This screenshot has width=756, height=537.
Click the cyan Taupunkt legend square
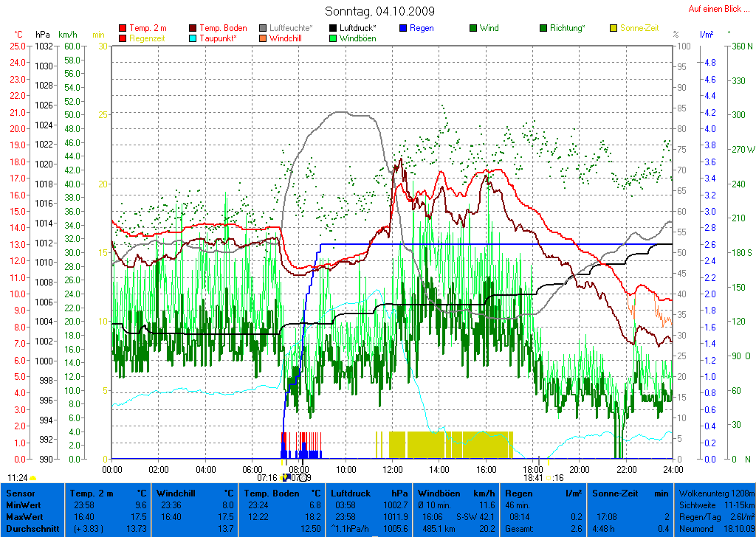[193, 38]
